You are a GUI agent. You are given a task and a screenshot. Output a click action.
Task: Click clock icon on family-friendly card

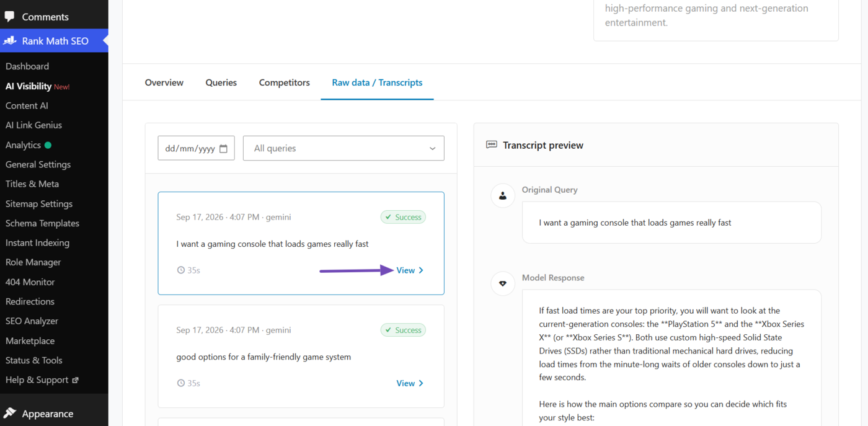pos(181,383)
